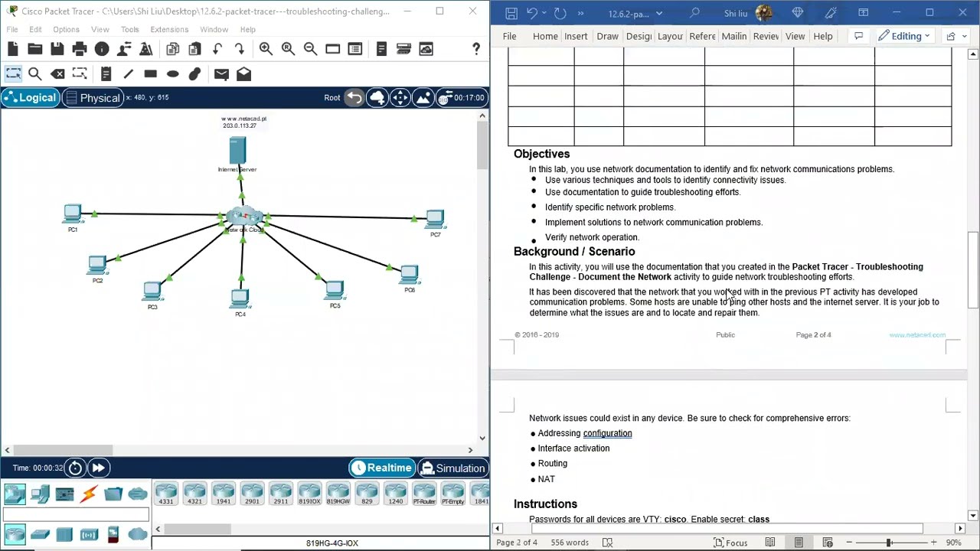The height and width of the screenshot is (551, 980).
Task: Click Set Tiled Background mountain icon
Action: 423,97
